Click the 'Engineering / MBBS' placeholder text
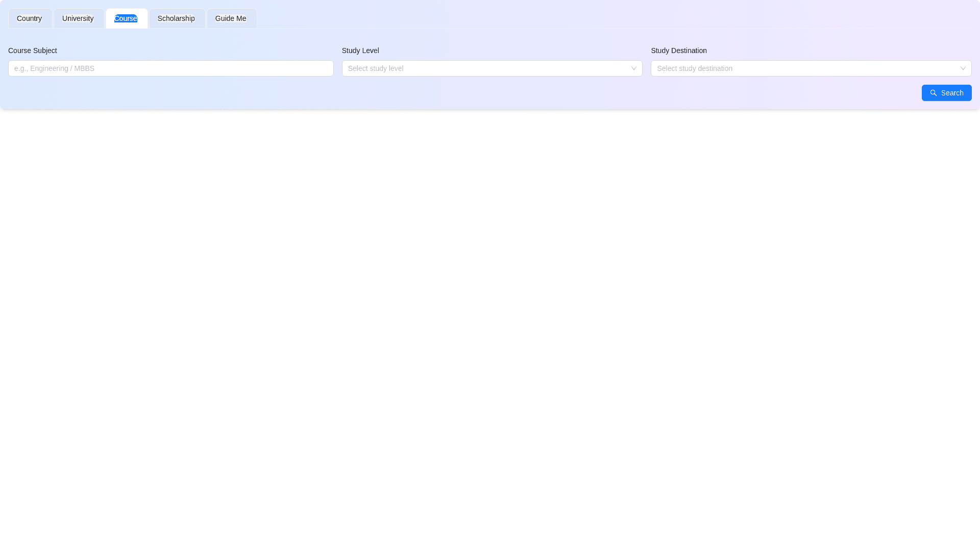 pos(62,68)
